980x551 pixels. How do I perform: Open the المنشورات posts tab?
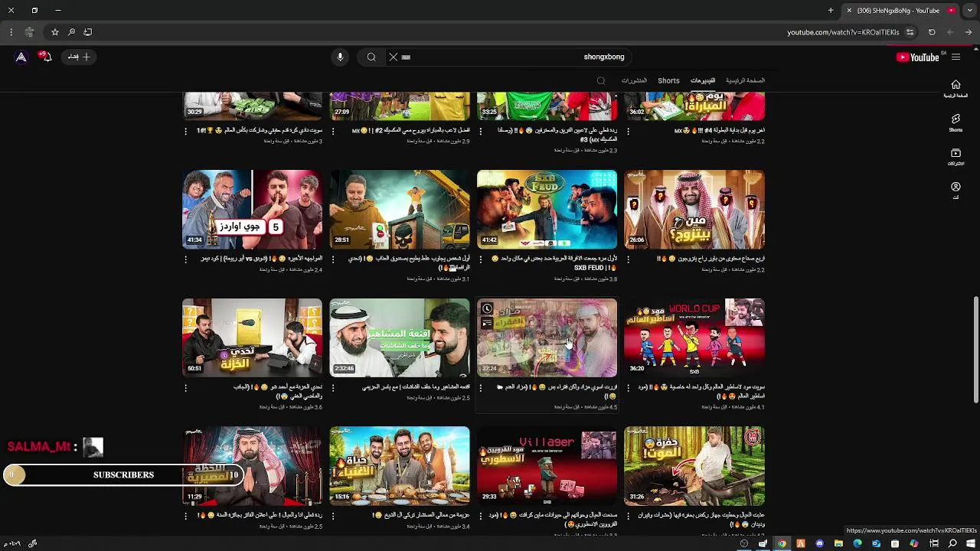point(634,80)
